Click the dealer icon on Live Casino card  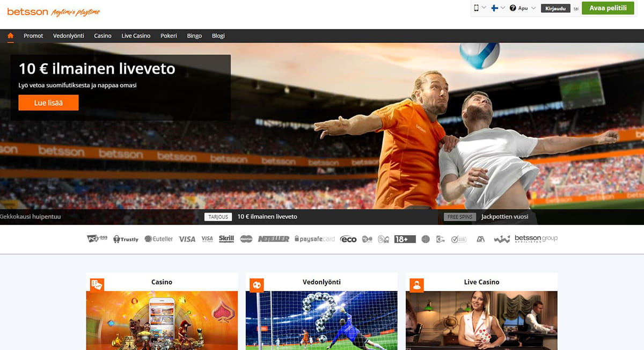click(x=416, y=285)
